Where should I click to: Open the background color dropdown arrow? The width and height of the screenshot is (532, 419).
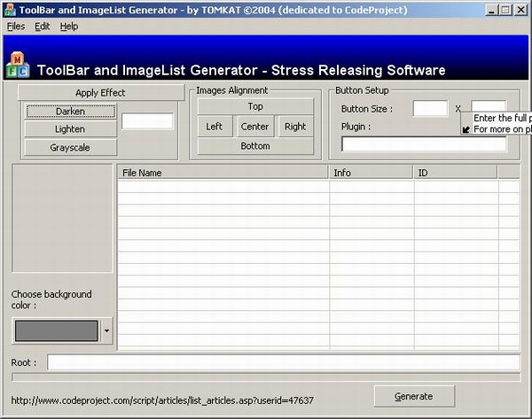pos(106,331)
